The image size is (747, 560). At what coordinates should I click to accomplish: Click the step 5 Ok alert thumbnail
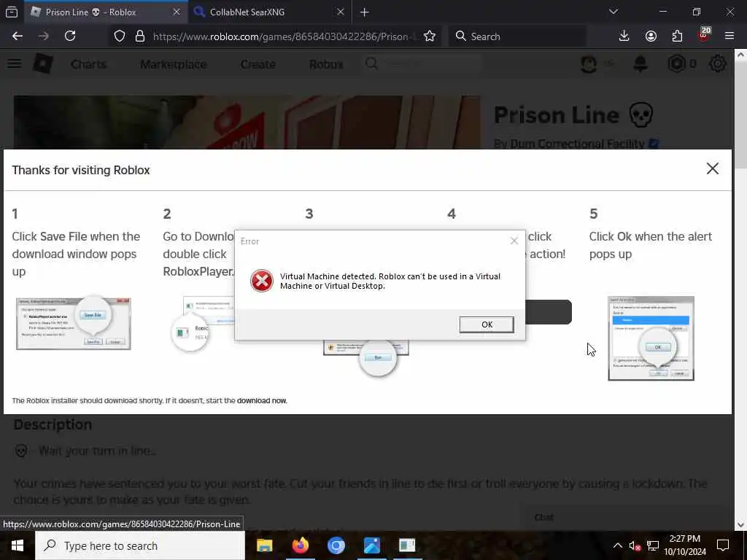tap(651, 338)
